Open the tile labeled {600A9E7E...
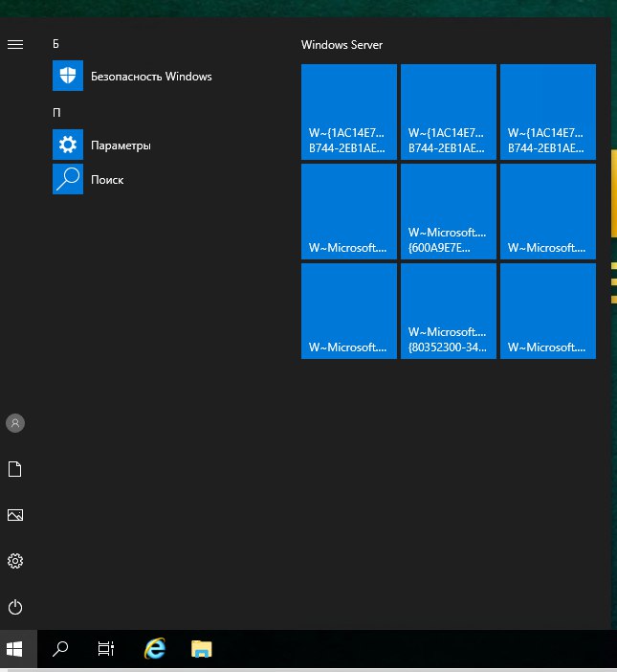 [x=449, y=212]
